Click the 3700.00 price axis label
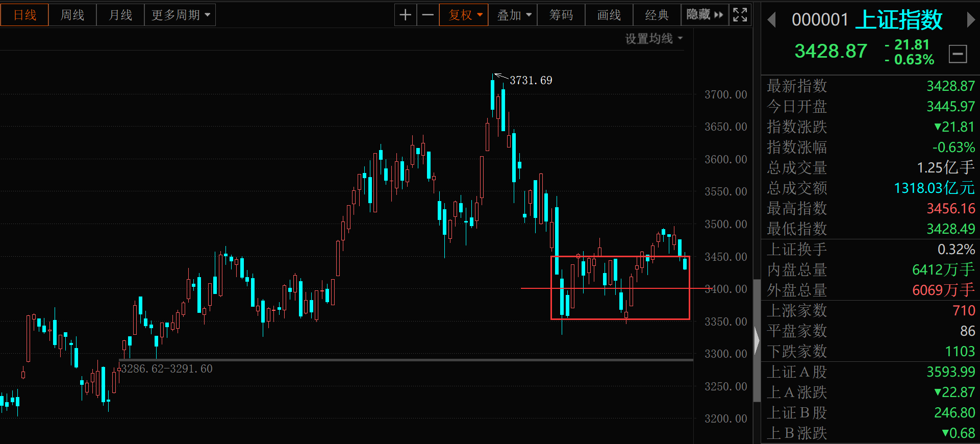Image resolution: width=980 pixels, height=444 pixels. 725,94
